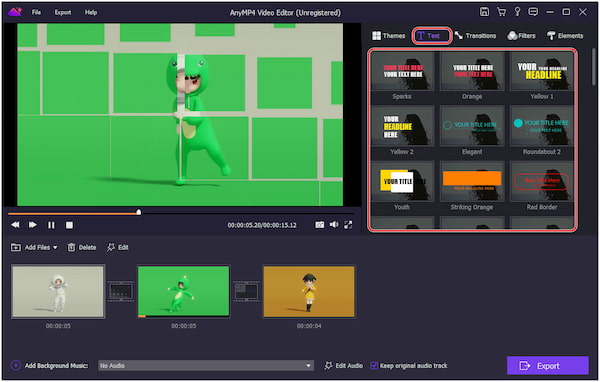Image resolution: width=600 pixels, height=382 pixels.
Task: Open the feedback chat icon
Action: (x=533, y=12)
